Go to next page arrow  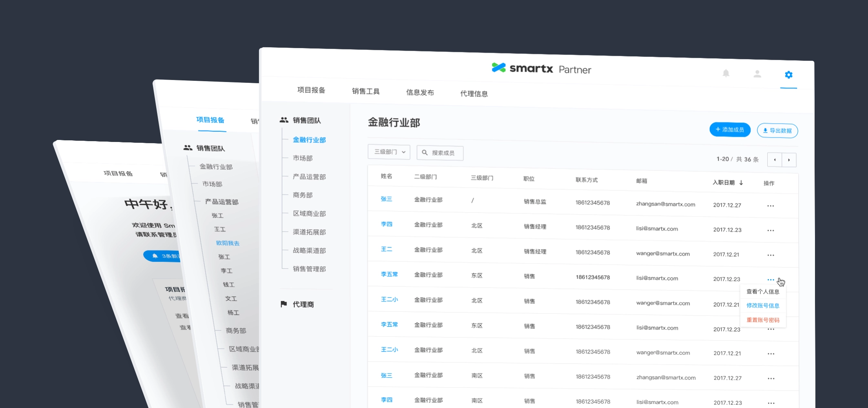(789, 160)
